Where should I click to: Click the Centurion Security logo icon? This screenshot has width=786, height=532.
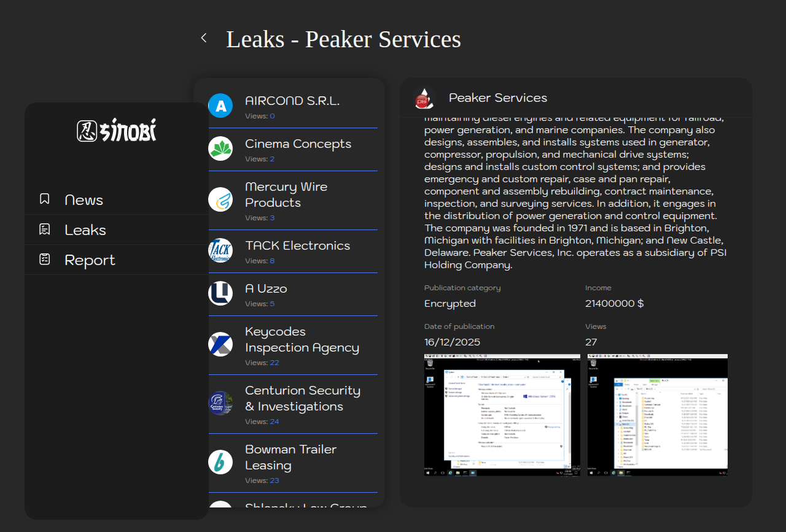(220, 403)
